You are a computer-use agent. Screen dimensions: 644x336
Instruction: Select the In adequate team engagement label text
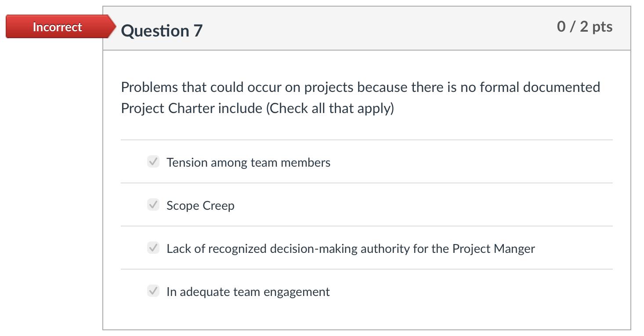pos(248,291)
